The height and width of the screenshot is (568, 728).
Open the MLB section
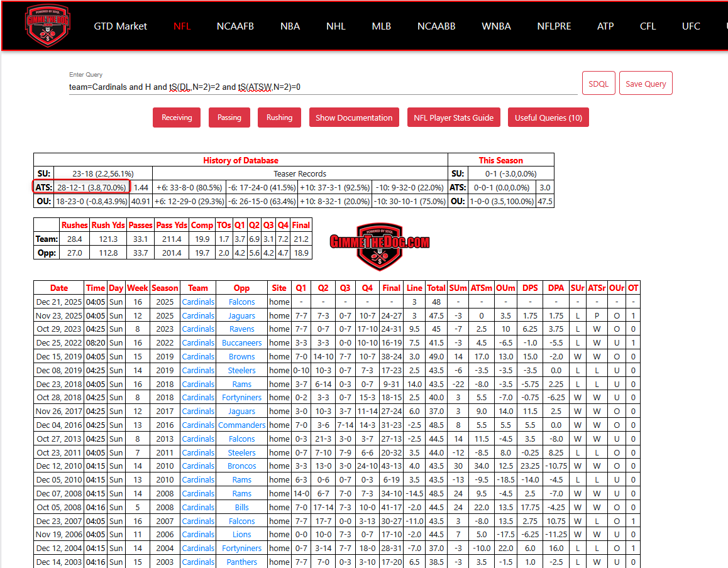(x=381, y=26)
